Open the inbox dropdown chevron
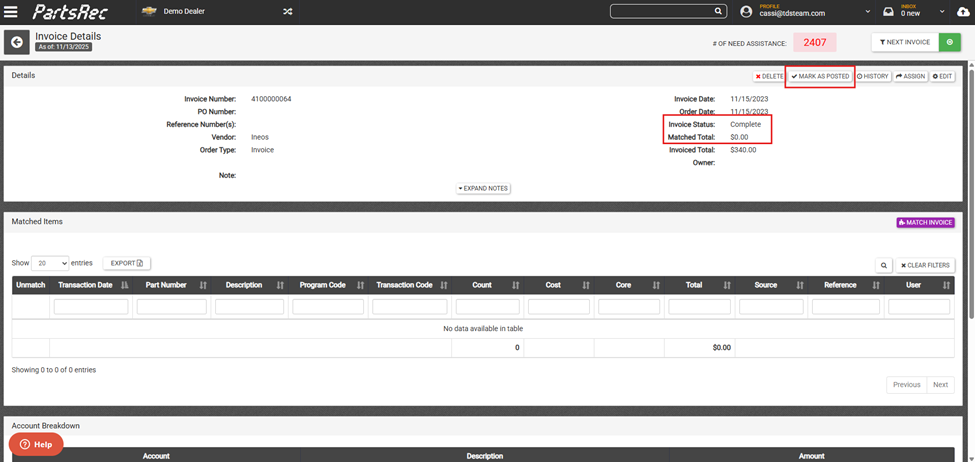The height and width of the screenshot is (462, 975). pos(942,12)
